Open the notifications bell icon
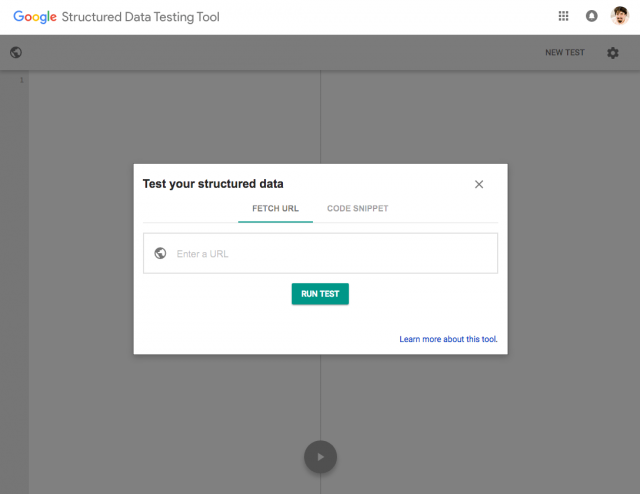This screenshot has width=640, height=494. tap(591, 16)
